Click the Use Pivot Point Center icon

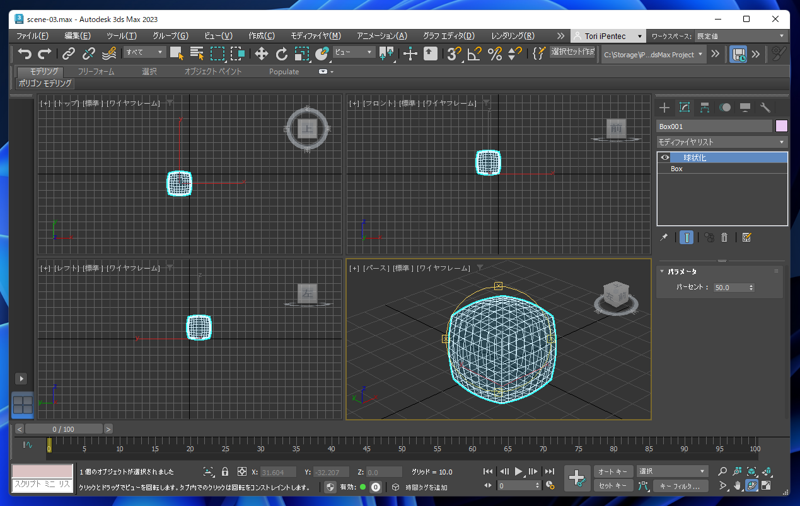(x=387, y=54)
